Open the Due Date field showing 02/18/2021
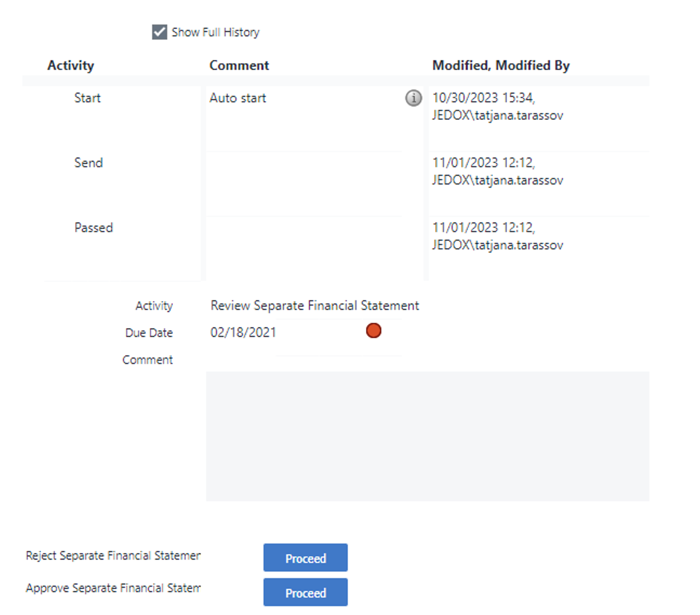 click(x=243, y=332)
